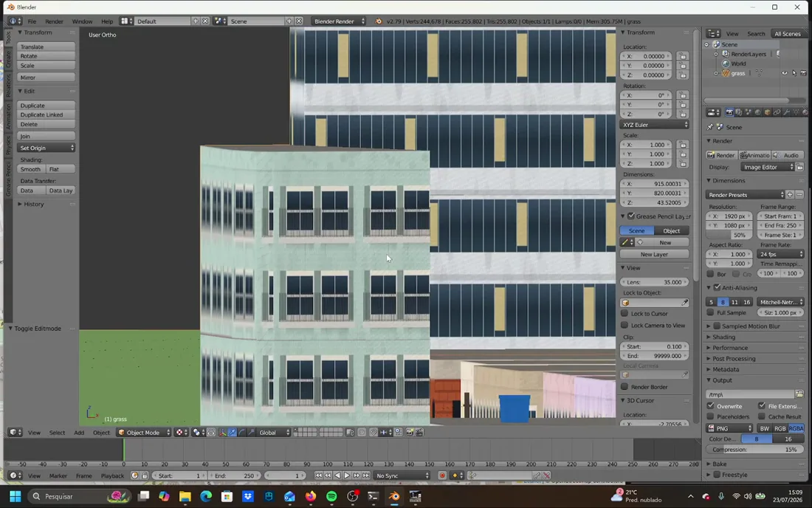The height and width of the screenshot is (508, 812).
Task: Open the Modifiers wrench tab icon
Action: 786,112
